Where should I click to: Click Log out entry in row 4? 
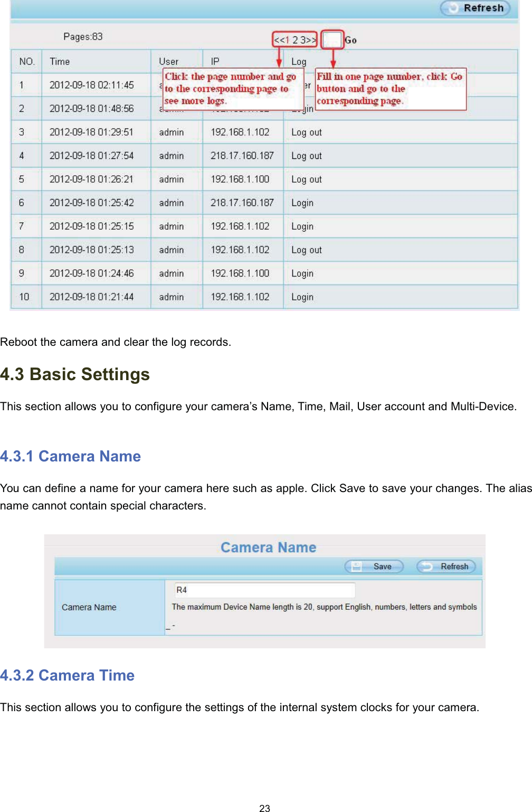click(x=307, y=156)
